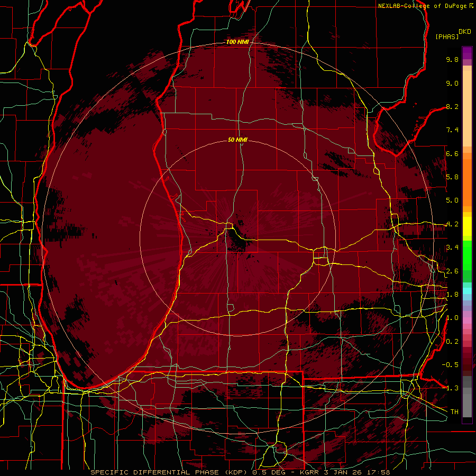This screenshot has height=476, width=476.
Task: Click the 5.8 value on color scale
Action: click(452, 177)
